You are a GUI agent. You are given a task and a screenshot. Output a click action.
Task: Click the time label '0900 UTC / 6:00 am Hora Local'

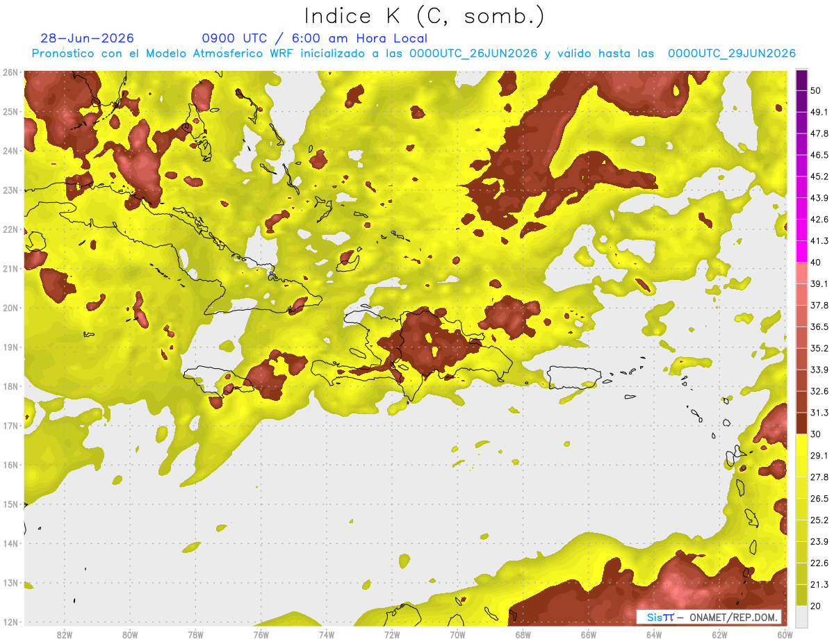coord(314,38)
